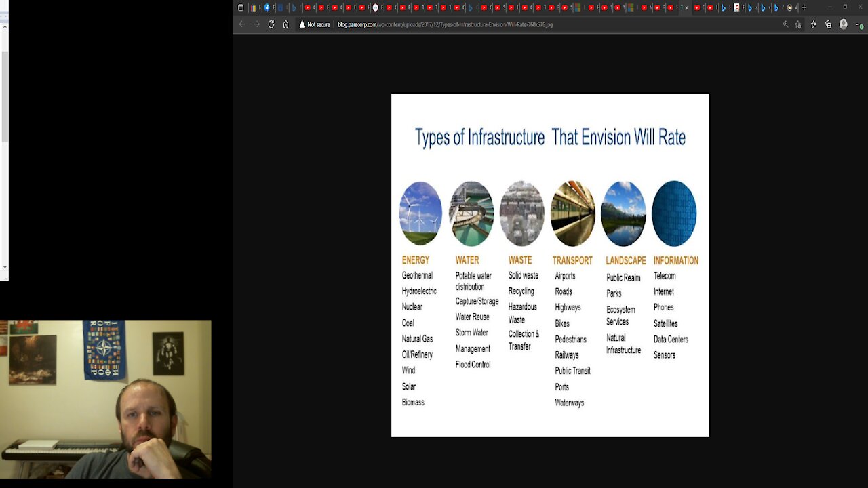Open the browser settings and more menu

(859, 24)
